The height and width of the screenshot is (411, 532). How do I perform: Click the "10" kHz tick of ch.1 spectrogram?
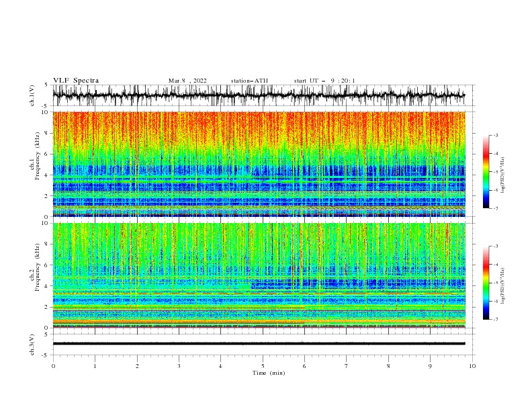pyautogui.click(x=46, y=112)
